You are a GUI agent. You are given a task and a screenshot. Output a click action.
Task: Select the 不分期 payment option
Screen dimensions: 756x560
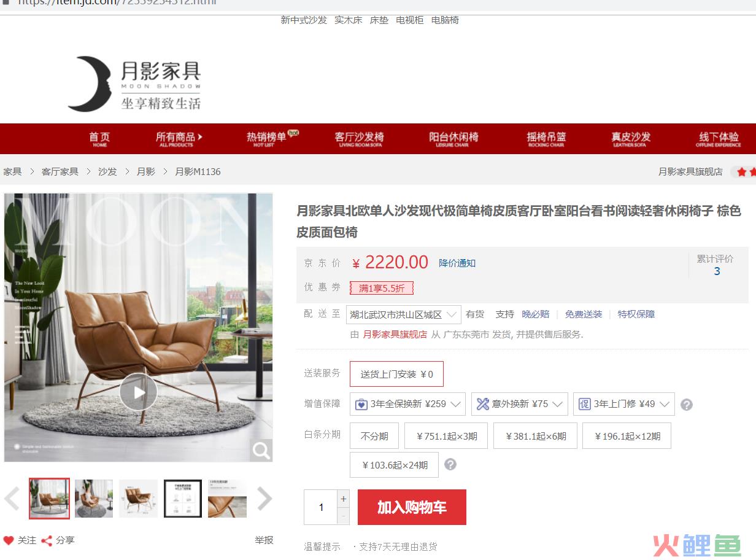coord(374,436)
